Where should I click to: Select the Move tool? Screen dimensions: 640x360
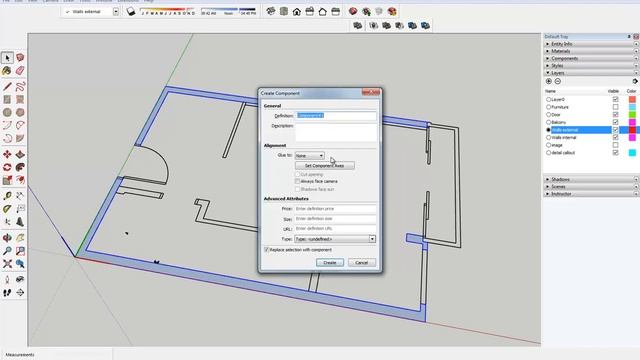[x=7, y=154]
